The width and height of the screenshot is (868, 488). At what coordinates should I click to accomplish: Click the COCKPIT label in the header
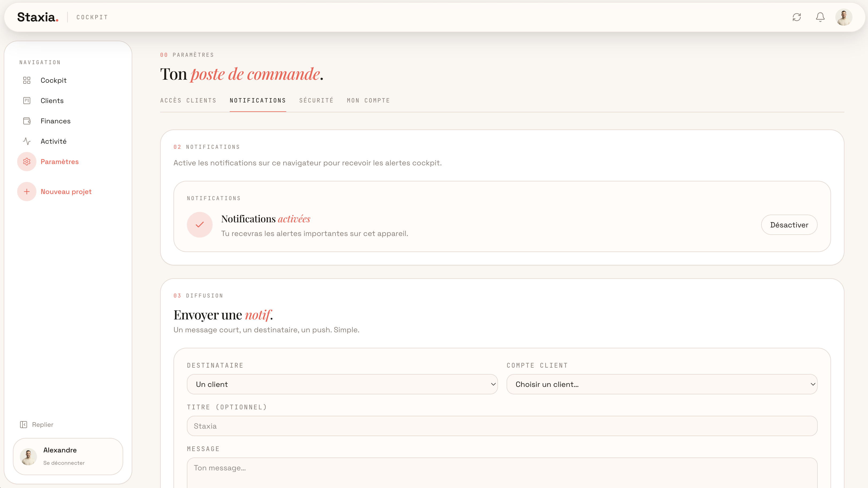pyautogui.click(x=92, y=17)
